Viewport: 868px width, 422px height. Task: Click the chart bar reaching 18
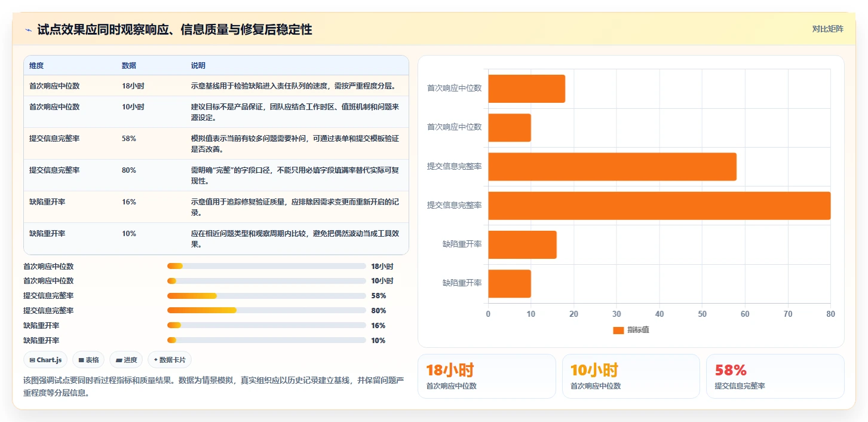[527, 88]
